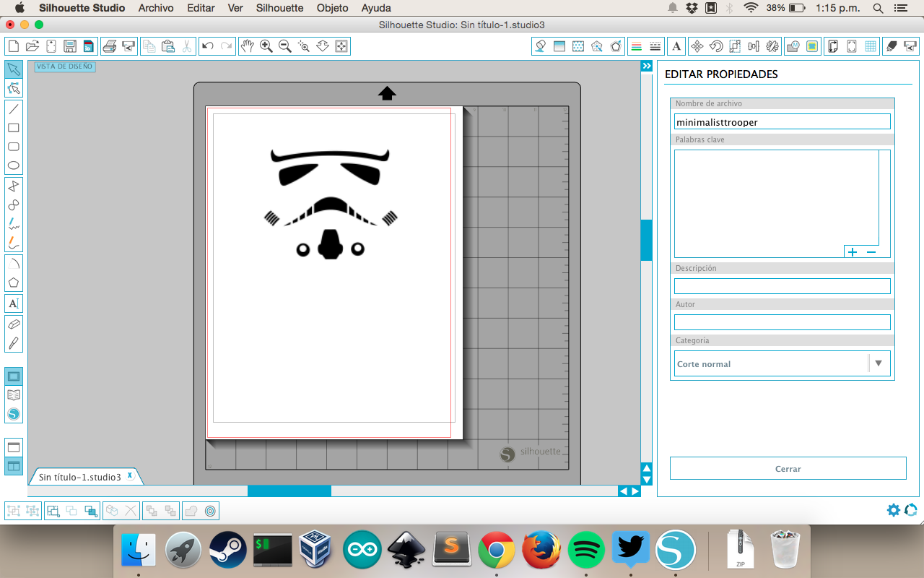Screen dimensions: 924x578
Task: Open the Rotate panel
Action: 716,46
